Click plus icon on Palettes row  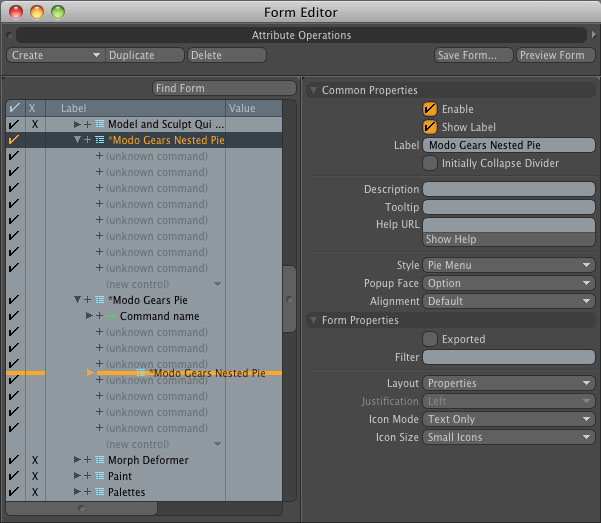[87, 492]
